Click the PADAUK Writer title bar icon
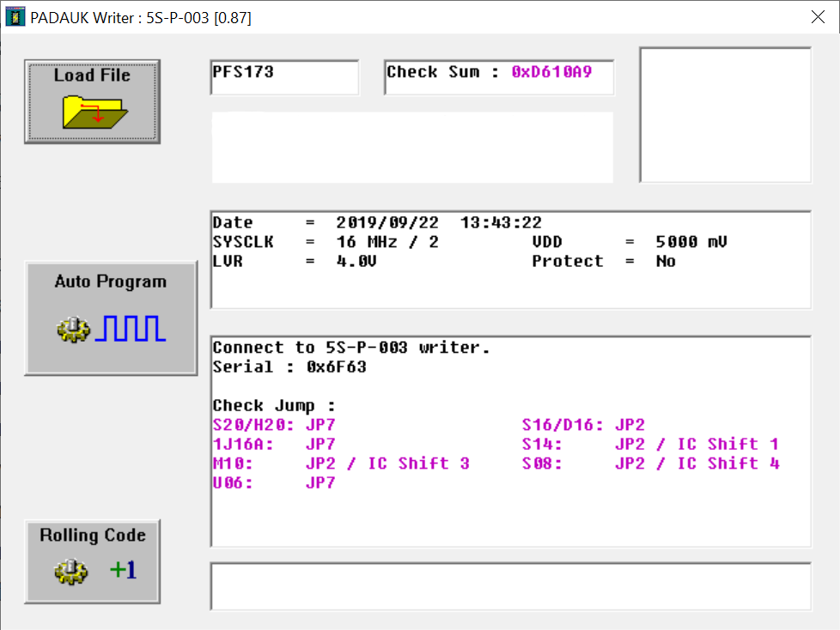Screen dimensions: 840x630 pos(15,17)
